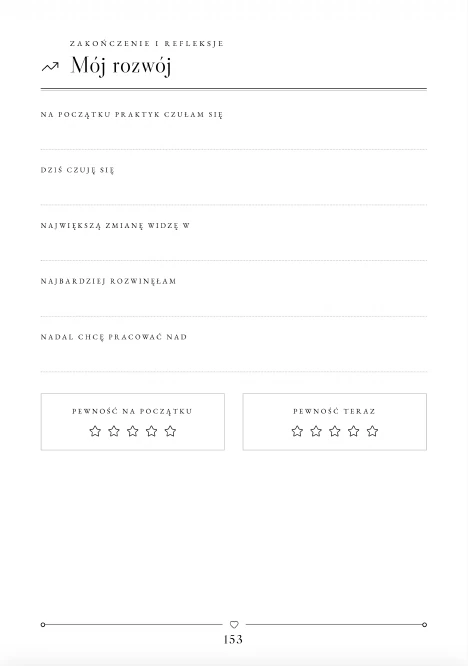The image size is (468, 666).
Task: Click the Mój rozwój page heading
Action: [x=121, y=66]
